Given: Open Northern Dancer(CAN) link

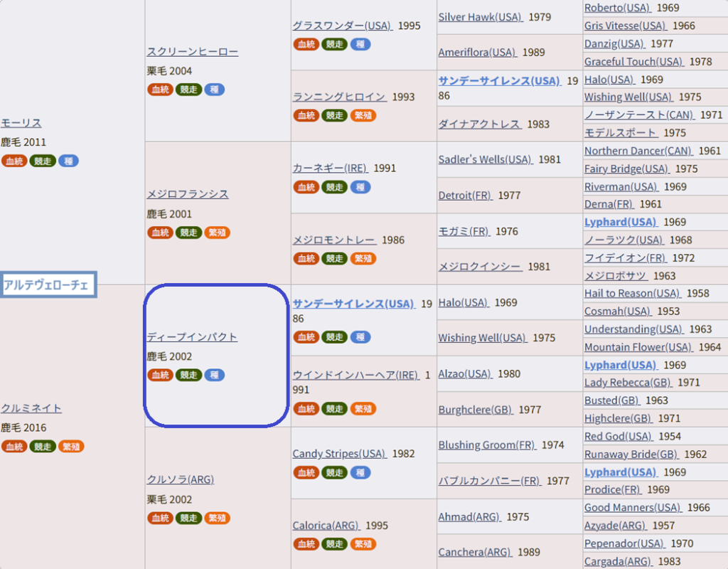Looking at the screenshot, I should tap(638, 151).
